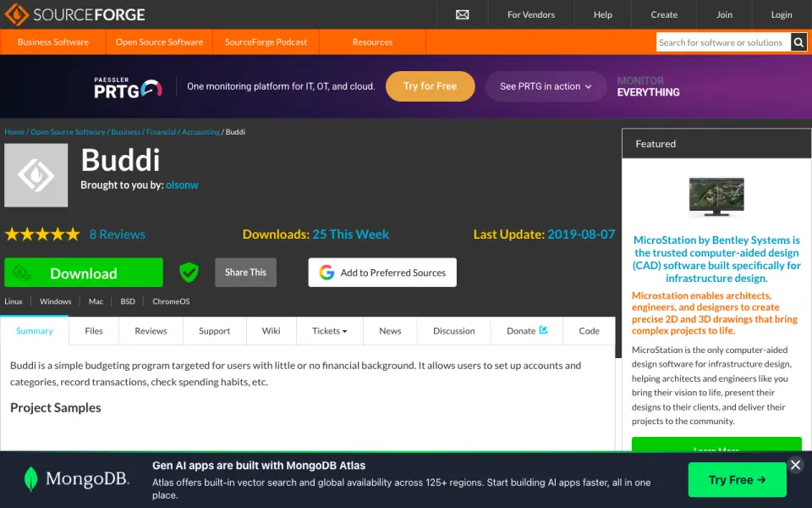Focus the software search field
Screen dimensions: 812x508
[723, 42]
